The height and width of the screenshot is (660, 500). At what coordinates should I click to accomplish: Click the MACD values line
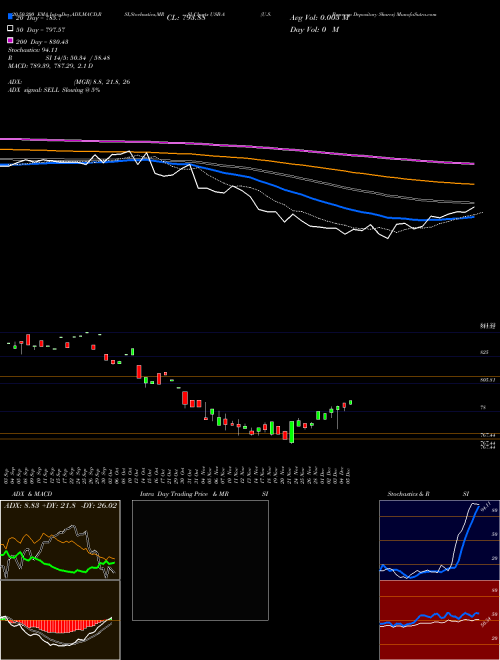tap(51, 66)
